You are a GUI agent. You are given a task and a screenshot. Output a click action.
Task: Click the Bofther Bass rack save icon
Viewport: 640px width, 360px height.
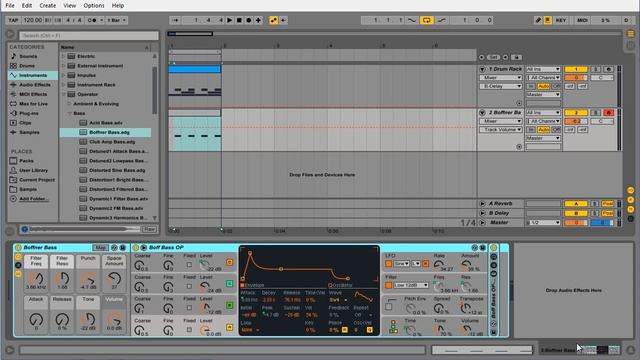pyautogui.click(x=122, y=248)
